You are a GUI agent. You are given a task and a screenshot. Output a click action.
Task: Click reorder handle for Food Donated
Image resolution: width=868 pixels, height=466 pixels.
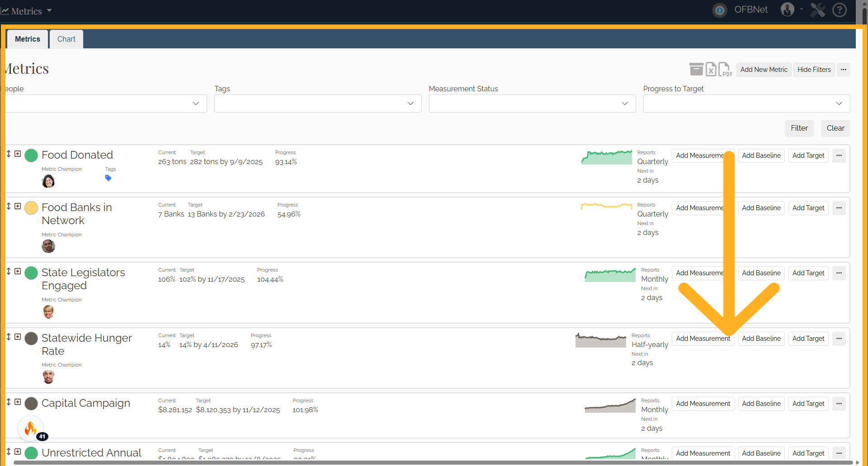[9, 154]
